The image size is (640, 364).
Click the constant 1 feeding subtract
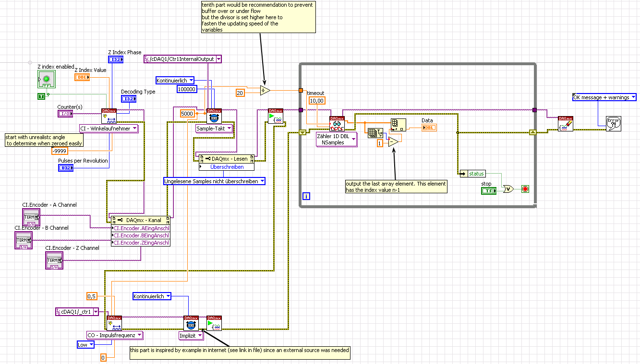(x=380, y=143)
